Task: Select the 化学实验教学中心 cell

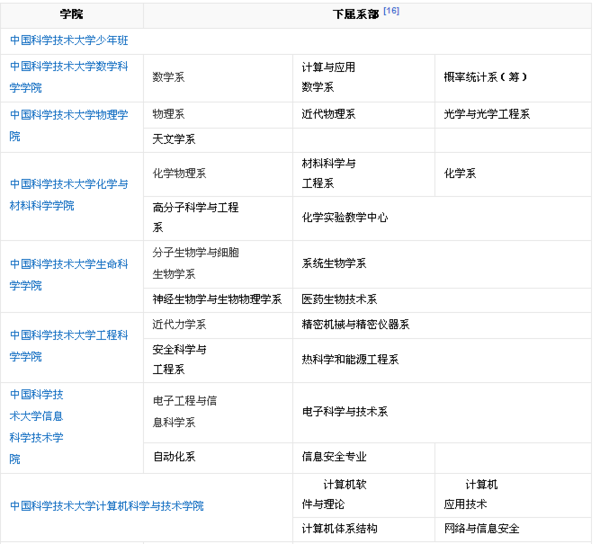Action: click(442, 218)
